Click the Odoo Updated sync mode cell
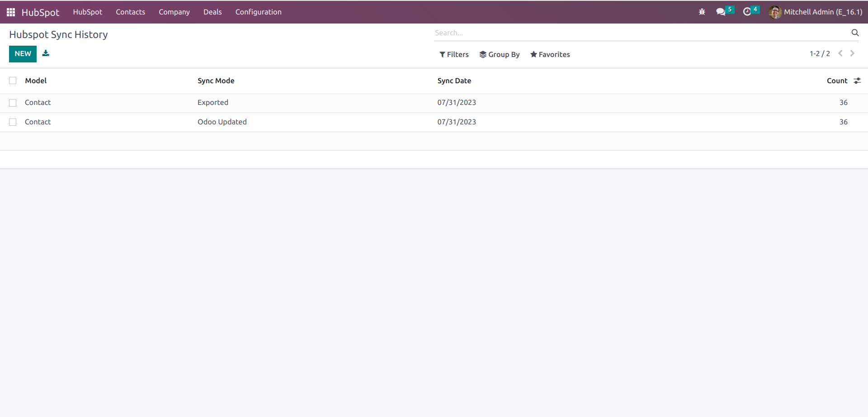Image resolution: width=868 pixels, height=417 pixels. click(x=222, y=122)
